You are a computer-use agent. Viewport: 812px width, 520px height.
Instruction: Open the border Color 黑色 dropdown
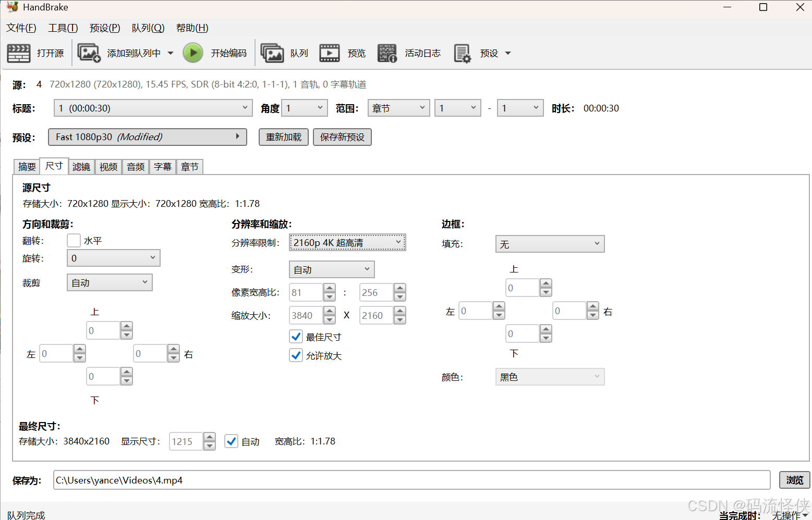pos(550,377)
